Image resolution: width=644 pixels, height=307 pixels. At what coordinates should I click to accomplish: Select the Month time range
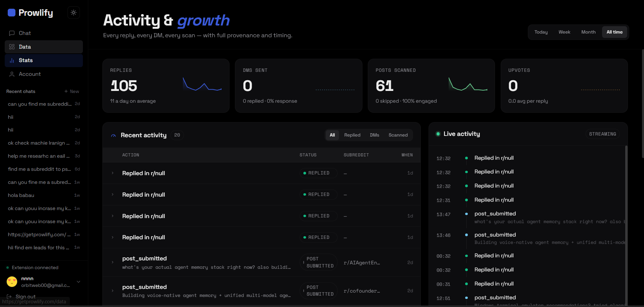point(588,32)
